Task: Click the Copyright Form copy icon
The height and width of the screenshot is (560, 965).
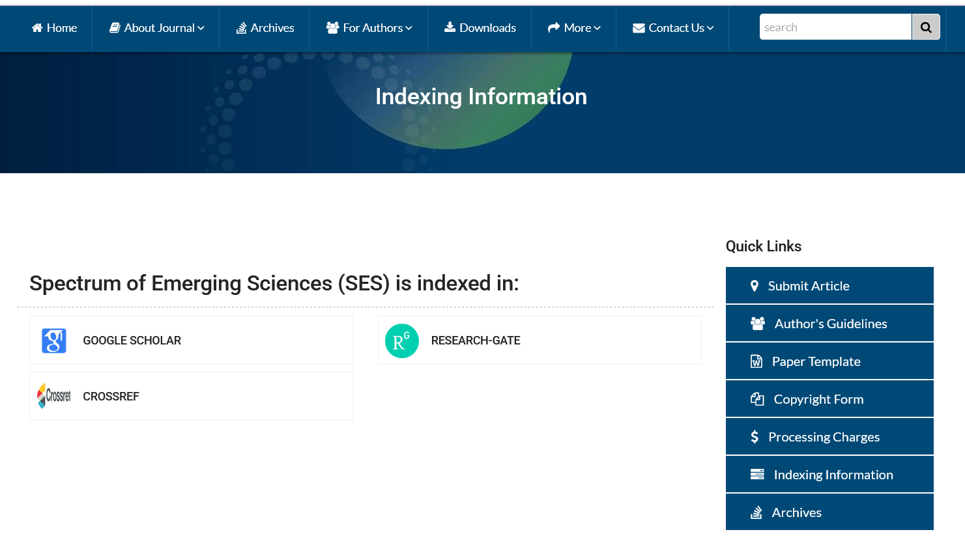Action: click(x=757, y=399)
